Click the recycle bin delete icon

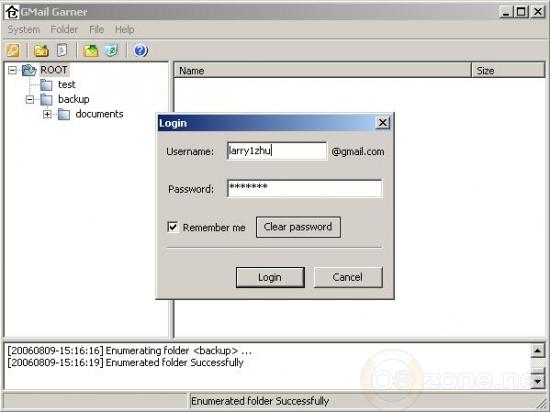[112, 50]
